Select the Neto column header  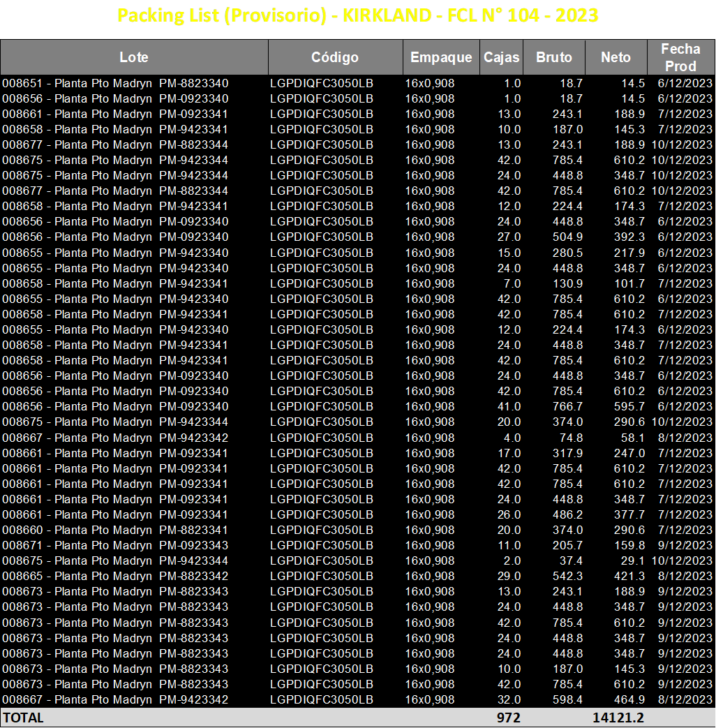[616, 57]
